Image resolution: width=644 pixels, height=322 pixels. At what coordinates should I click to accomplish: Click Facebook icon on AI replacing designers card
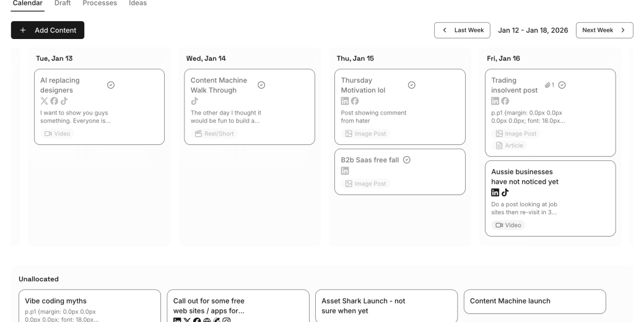tap(54, 101)
